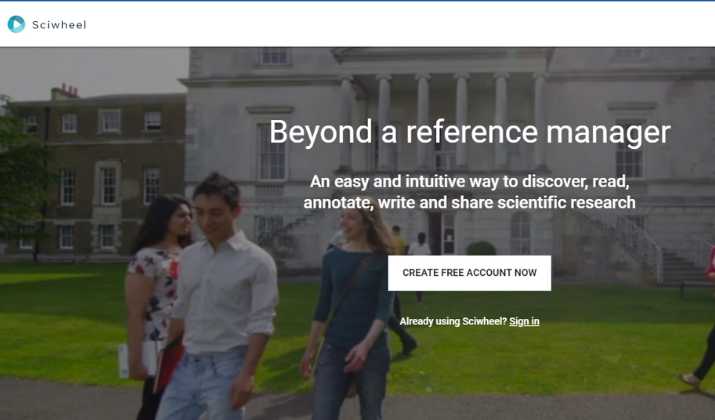Image resolution: width=715 pixels, height=420 pixels.
Task: Open the Sign in link
Action: pos(524,321)
